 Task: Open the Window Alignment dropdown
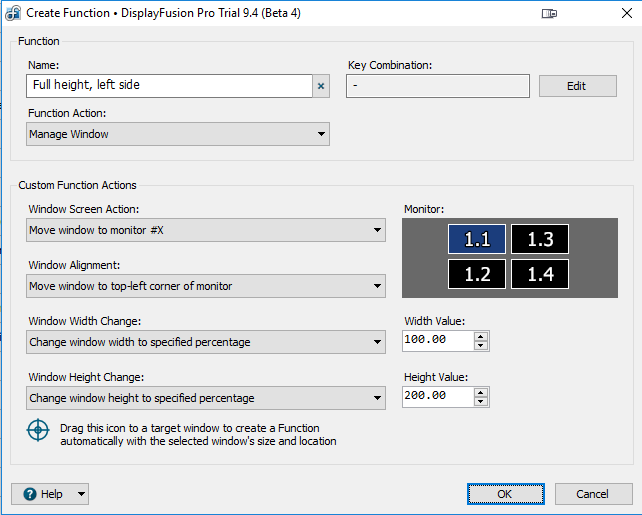206,286
